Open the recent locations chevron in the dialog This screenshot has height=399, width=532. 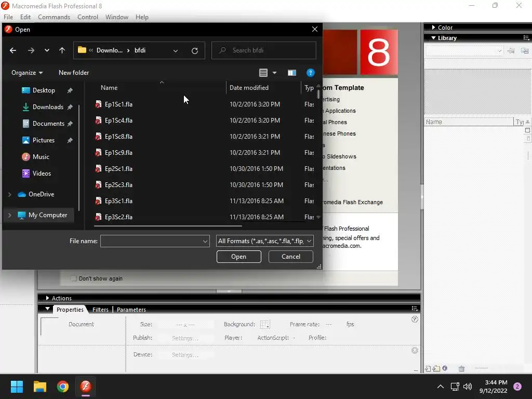(x=47, y=50)
